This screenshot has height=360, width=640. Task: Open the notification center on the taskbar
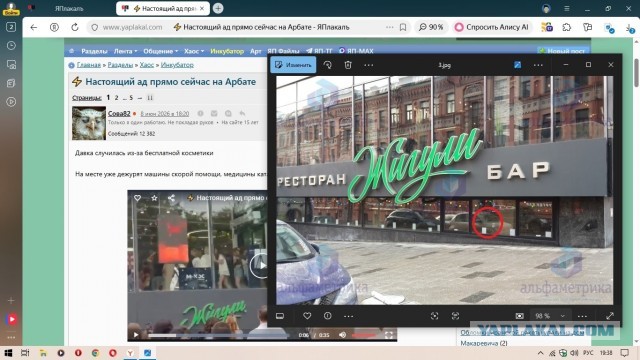click(624, 353)
